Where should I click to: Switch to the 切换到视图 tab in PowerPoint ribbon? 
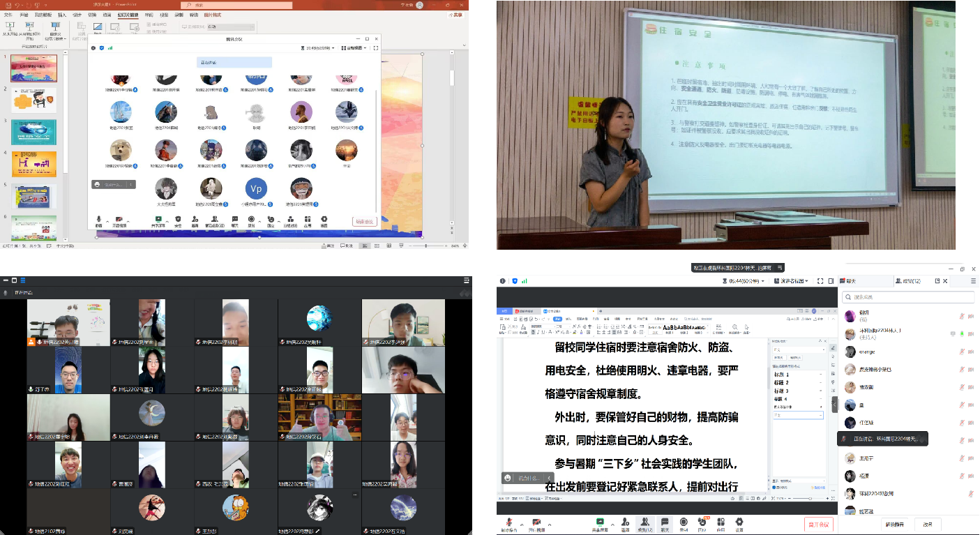(165, 15)
